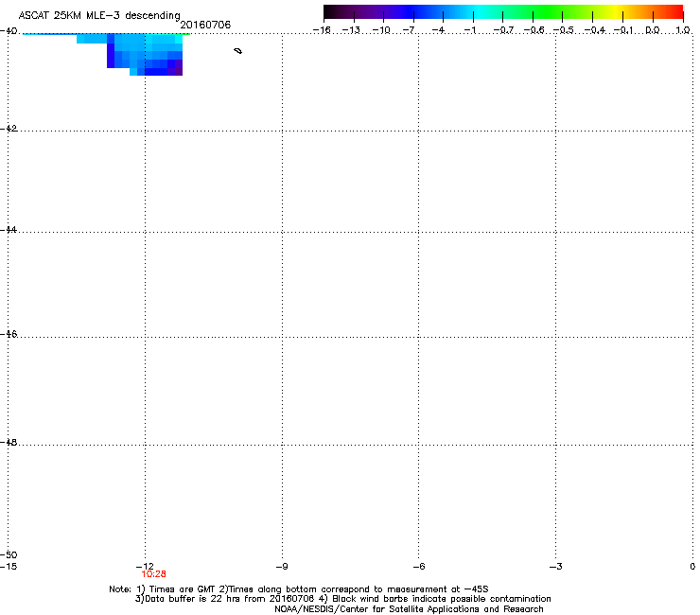Click the -7 label on the color scale
This screenshot has height=615, width=700.
pyautogui.click(x=409, y=30)
